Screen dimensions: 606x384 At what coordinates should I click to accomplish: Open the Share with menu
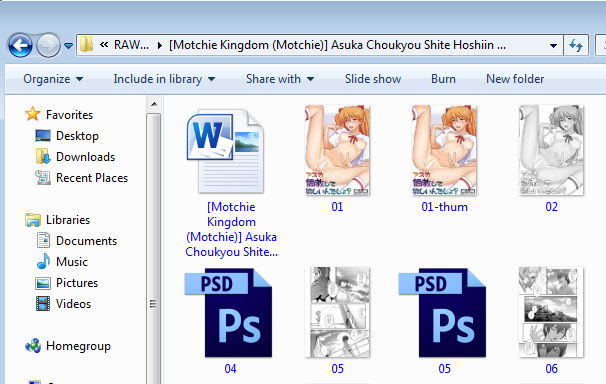280,79
